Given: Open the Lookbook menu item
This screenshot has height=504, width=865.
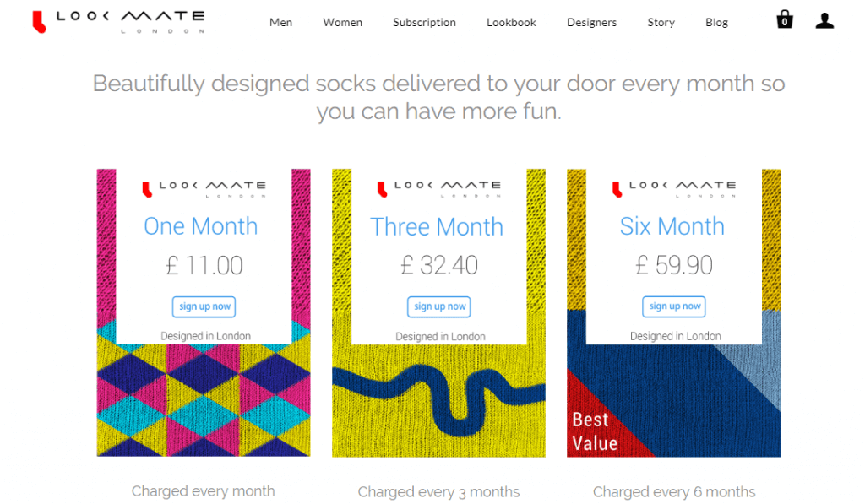Looking at the screenshot, I should click(511, 23).
